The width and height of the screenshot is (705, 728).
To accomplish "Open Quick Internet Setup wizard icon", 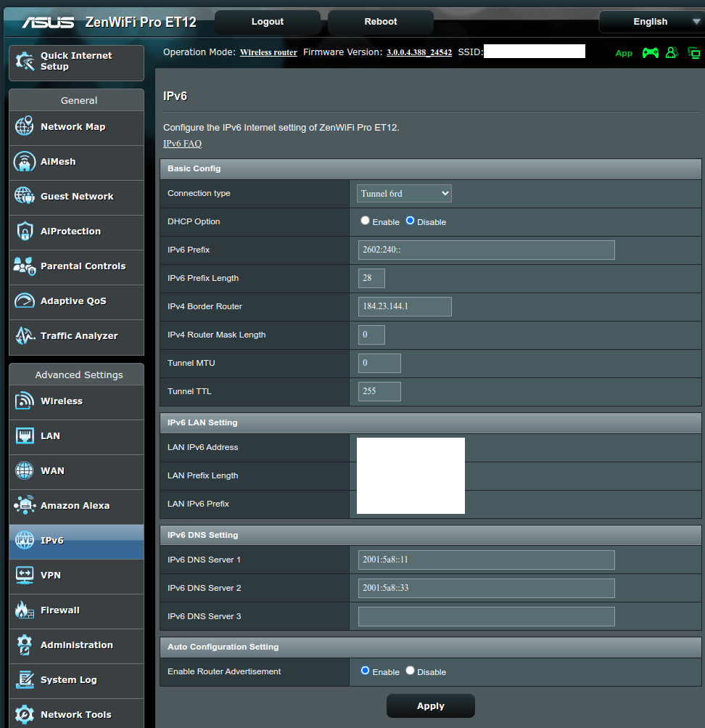I will 25,61.
